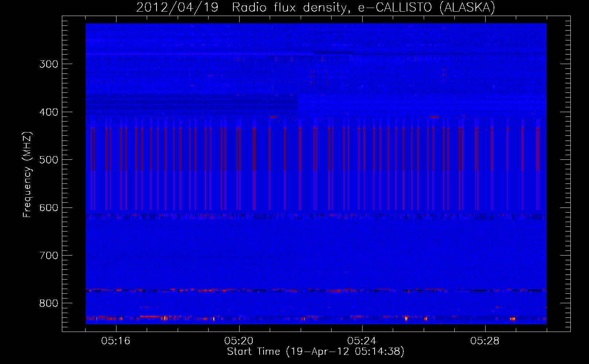This screenshot has height=364, width=589.
Task: Click the 700 frequency tick label
Action: 49,256
